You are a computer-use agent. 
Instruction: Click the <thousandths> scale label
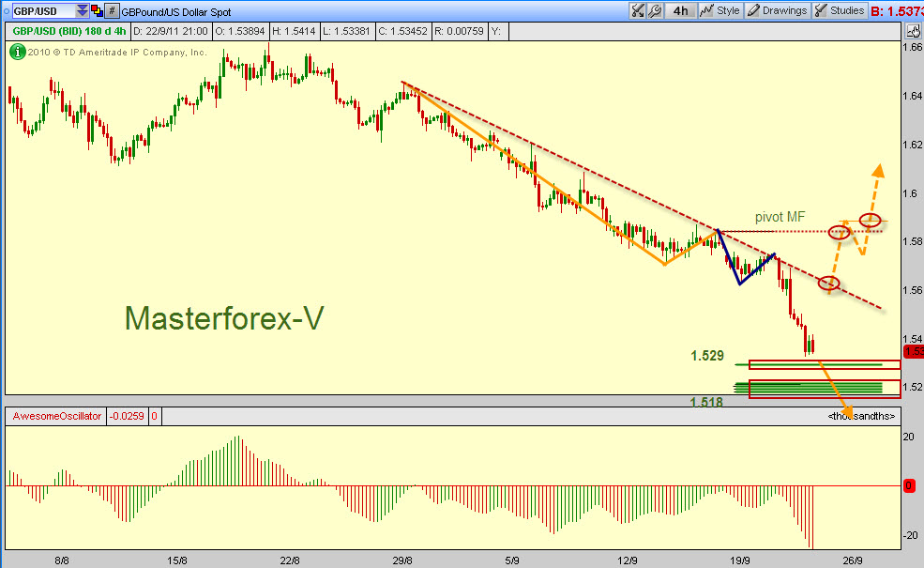tap(861, 416)
